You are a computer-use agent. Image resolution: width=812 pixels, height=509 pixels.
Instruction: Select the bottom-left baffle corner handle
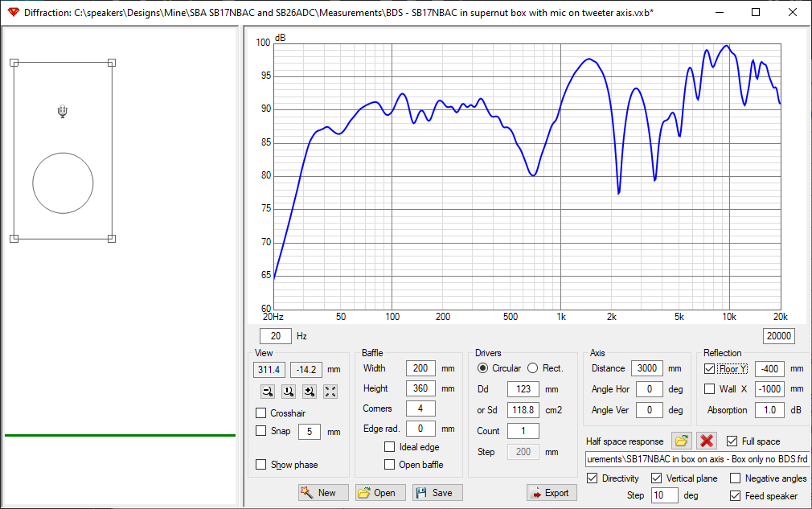click(x=14, y=239)
